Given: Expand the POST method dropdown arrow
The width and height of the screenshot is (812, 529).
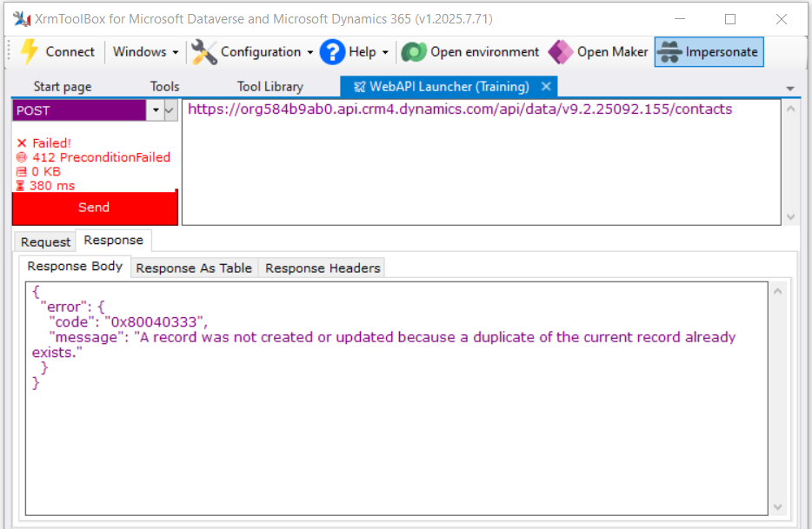Looking at the screenshot, I should point(156,110).
